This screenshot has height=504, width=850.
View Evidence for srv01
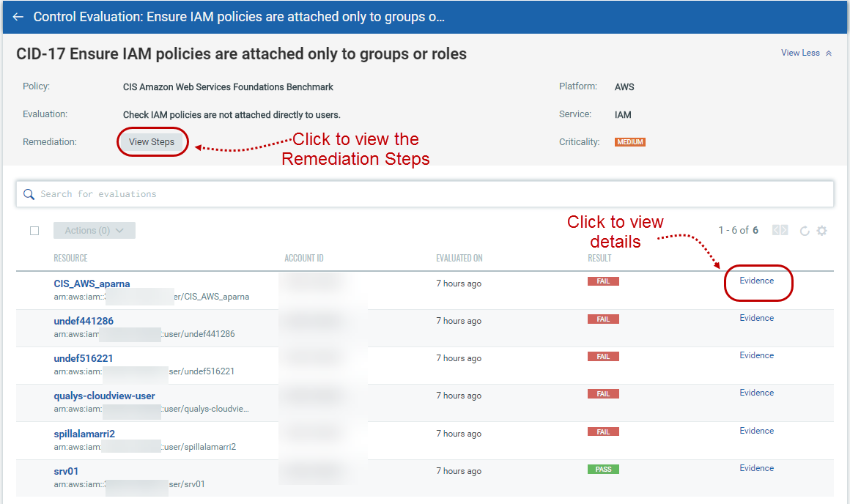(x=757, y=468)
